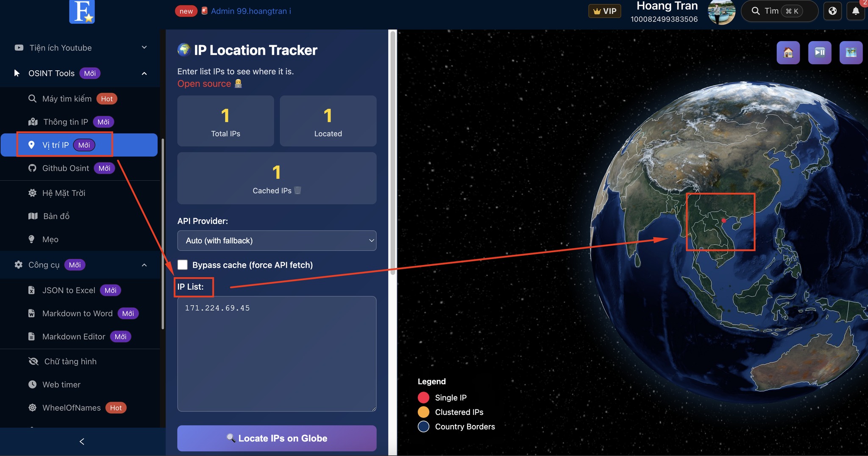Viewport: 868px width, 456px height.
Task: Click the play/pause rotation icon
Action: pyautogui.click(x=820, y=53)
